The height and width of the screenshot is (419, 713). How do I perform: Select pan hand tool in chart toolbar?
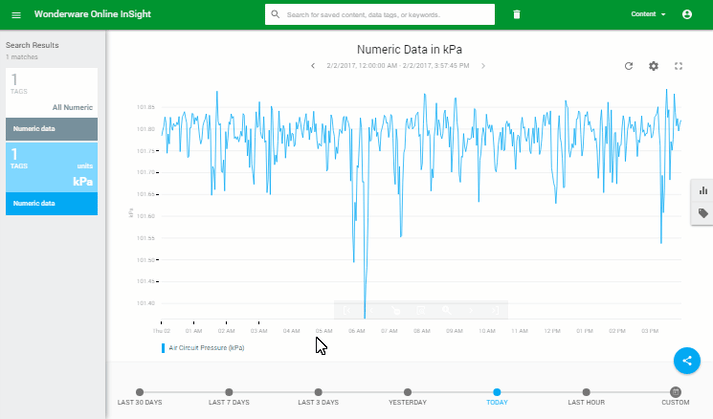pos(396,310)
